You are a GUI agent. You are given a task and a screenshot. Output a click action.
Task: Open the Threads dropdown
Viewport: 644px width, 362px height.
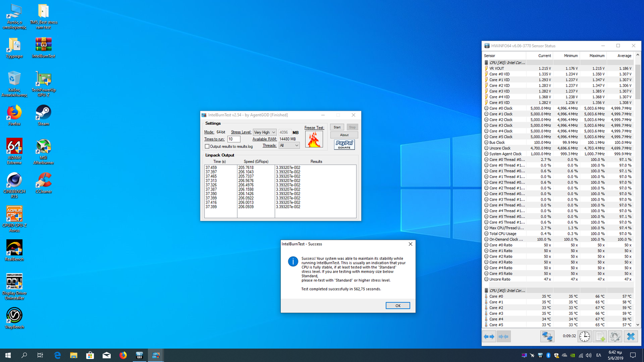pos(289,145)
